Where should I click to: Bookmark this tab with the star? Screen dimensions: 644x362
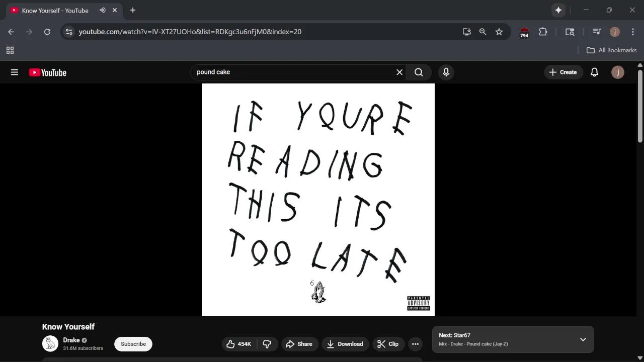pyautogui.click(x=499, y=32)
